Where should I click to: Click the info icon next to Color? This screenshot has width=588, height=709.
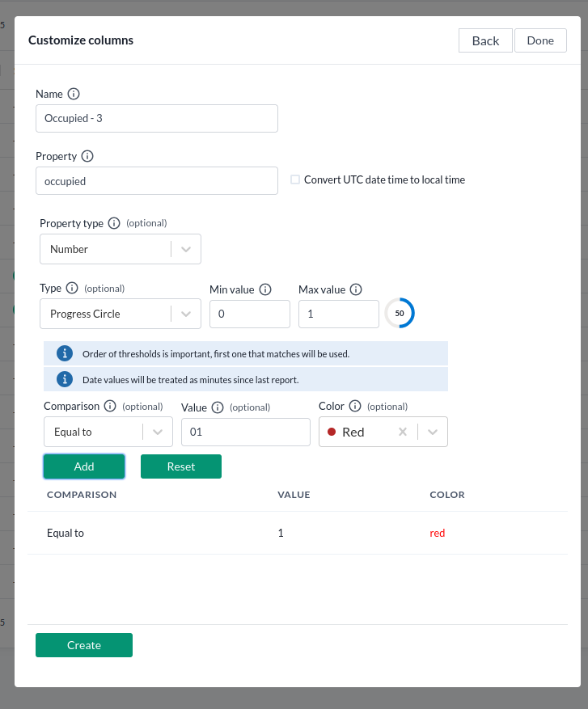point(355,407)
